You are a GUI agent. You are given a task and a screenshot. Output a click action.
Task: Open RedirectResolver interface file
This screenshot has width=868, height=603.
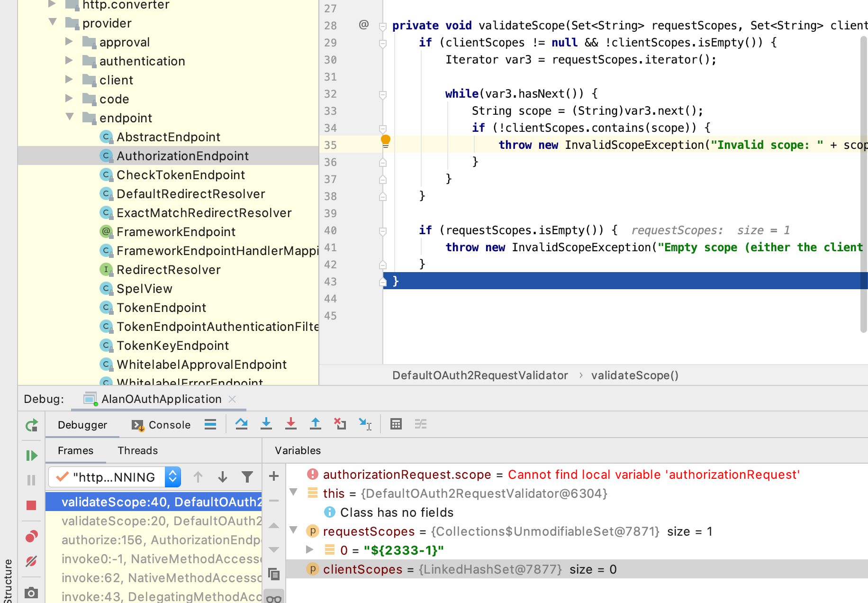168,270
